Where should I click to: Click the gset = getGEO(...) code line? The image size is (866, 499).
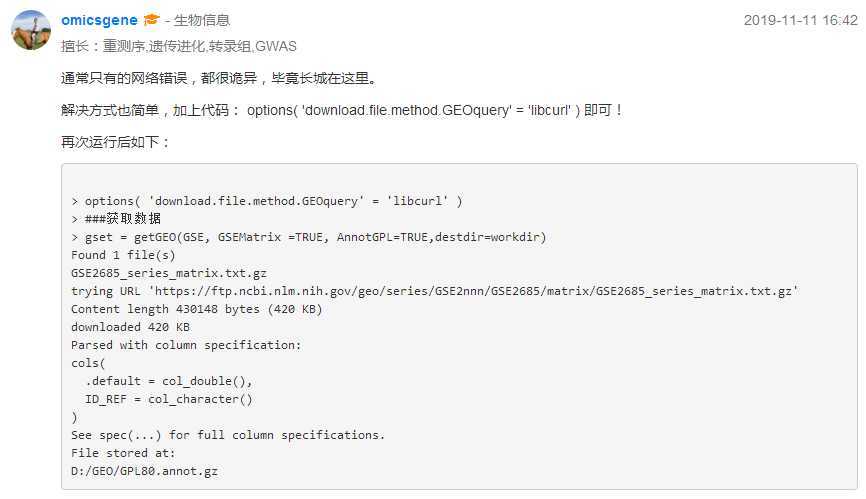[x=309, y=237]
